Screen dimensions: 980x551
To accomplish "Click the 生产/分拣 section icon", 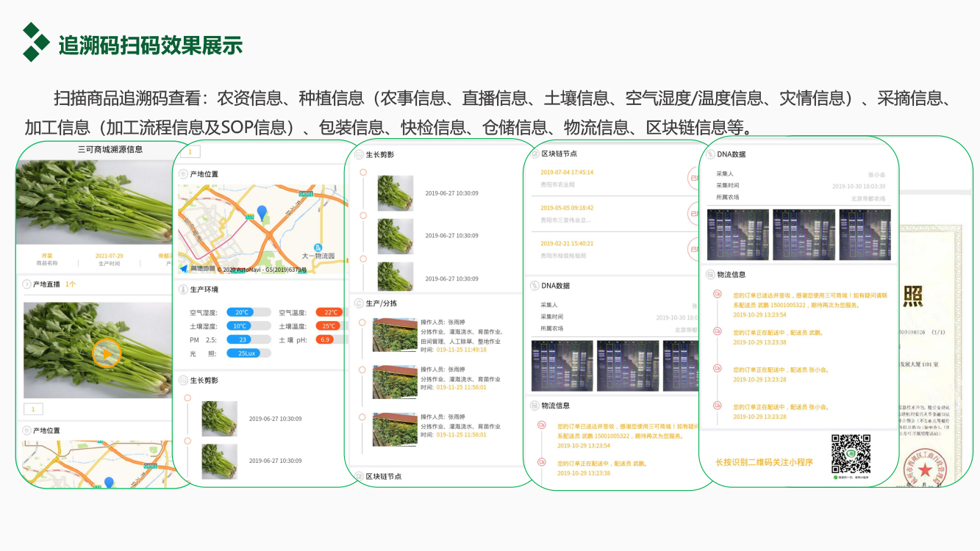I will pyautogui.click(x=359, y=303).
